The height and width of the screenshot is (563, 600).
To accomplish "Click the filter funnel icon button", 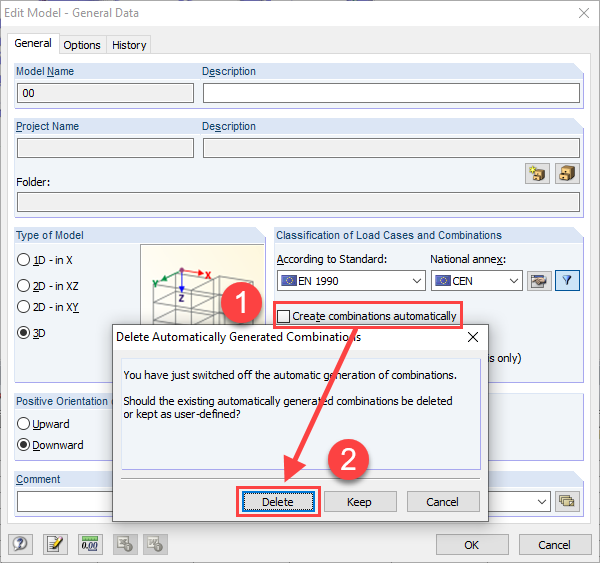I will pos(567,281).
